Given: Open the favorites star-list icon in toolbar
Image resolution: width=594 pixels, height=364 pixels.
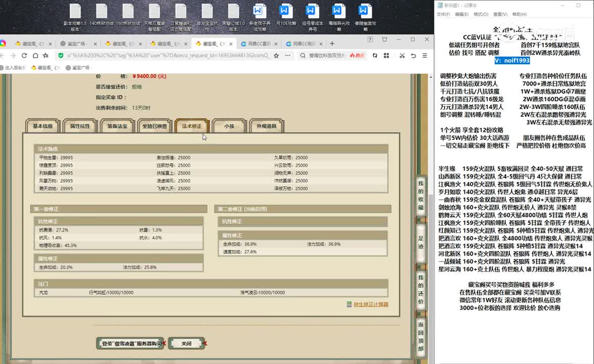Looking at the screenshot, I should click(x=46, y=56).
